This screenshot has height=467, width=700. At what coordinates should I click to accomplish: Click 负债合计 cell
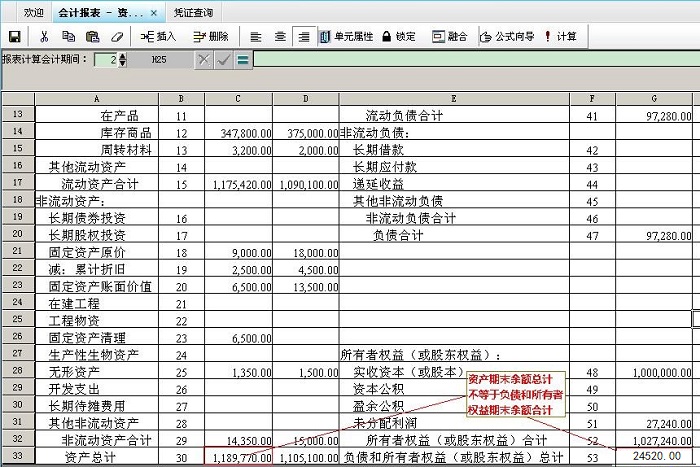tap(454, 235)
